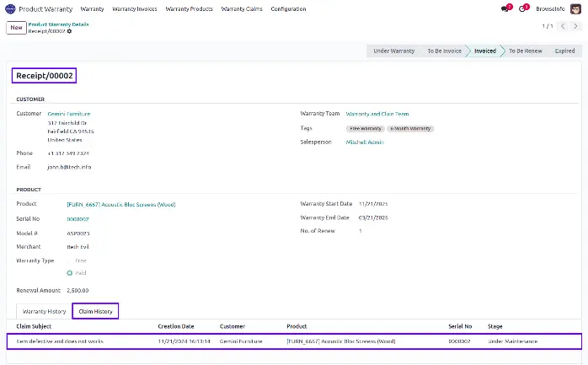Viewport: 588px width, 365px height.
Task: Go to previous record arrow
Action: coord(564,26)
